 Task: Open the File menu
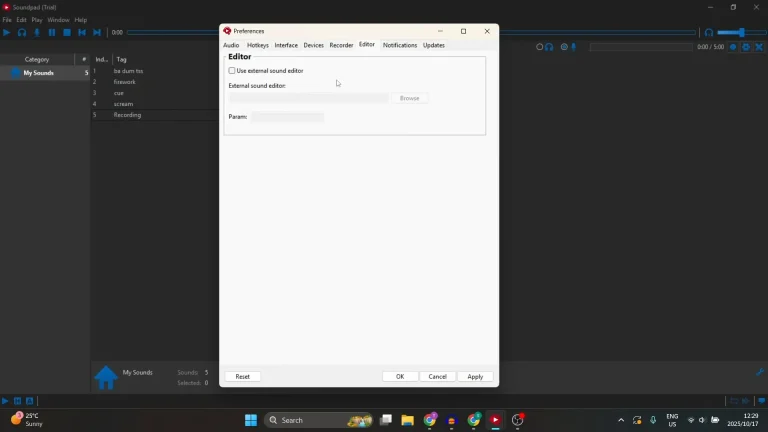pyautogui.click(x=7, y=20)
